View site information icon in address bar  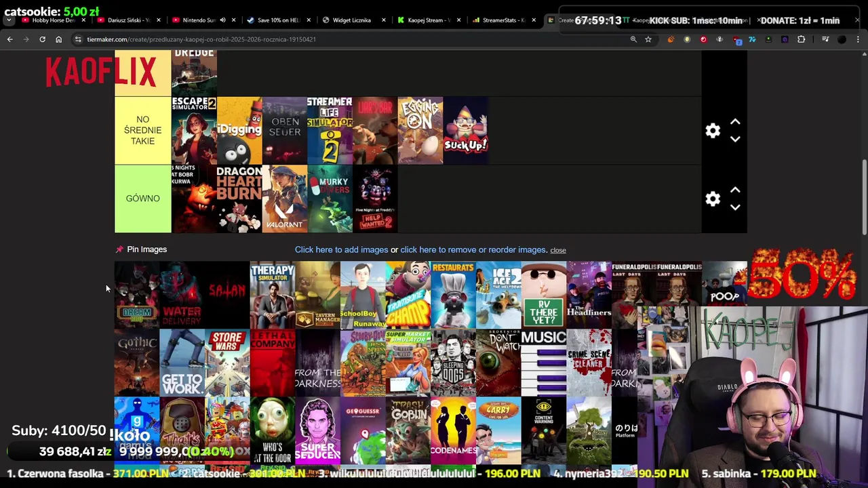pos(79,39)
